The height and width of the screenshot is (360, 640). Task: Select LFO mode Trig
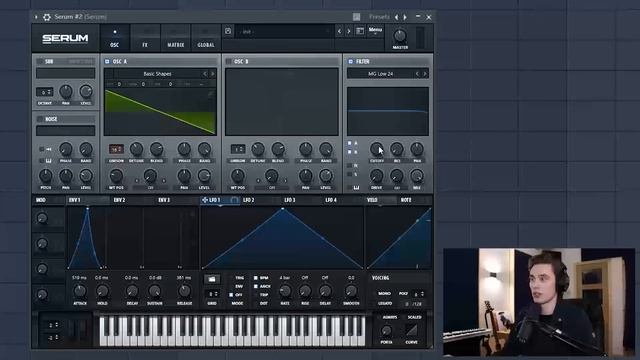click(240, 278)
